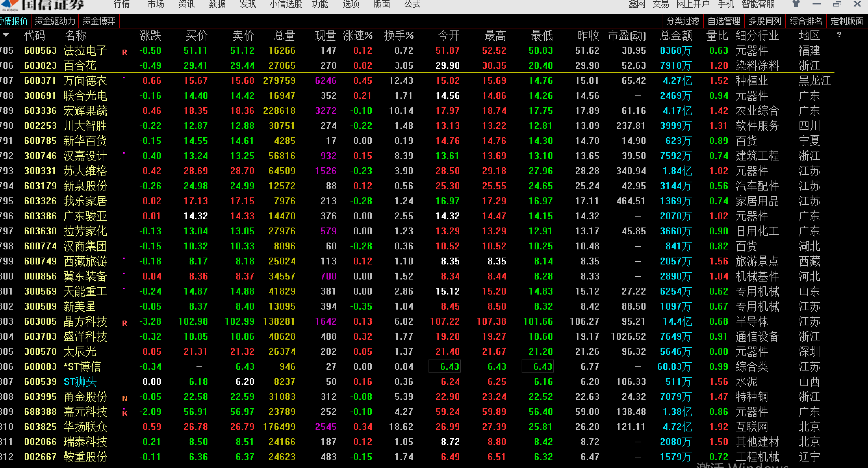Select the 华扬联众 stock name
This screenshot has width=868, height=468.
pyautogui.click(x=85, y=427)
